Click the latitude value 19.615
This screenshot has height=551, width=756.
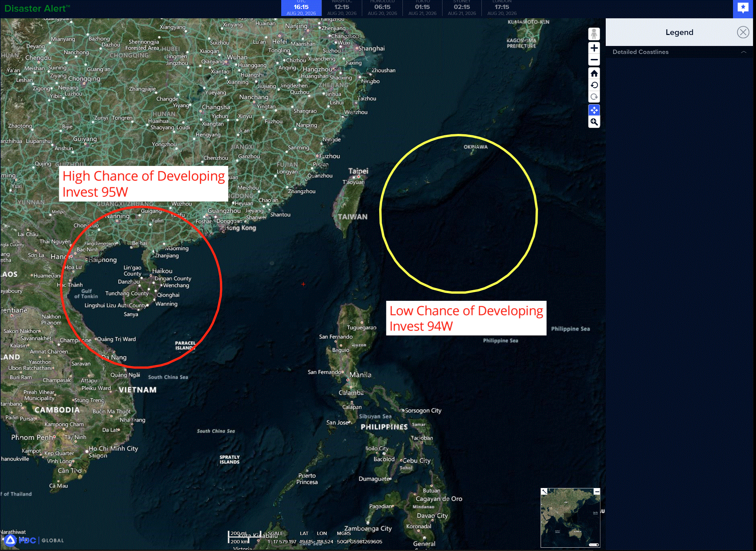coord(306,542)
